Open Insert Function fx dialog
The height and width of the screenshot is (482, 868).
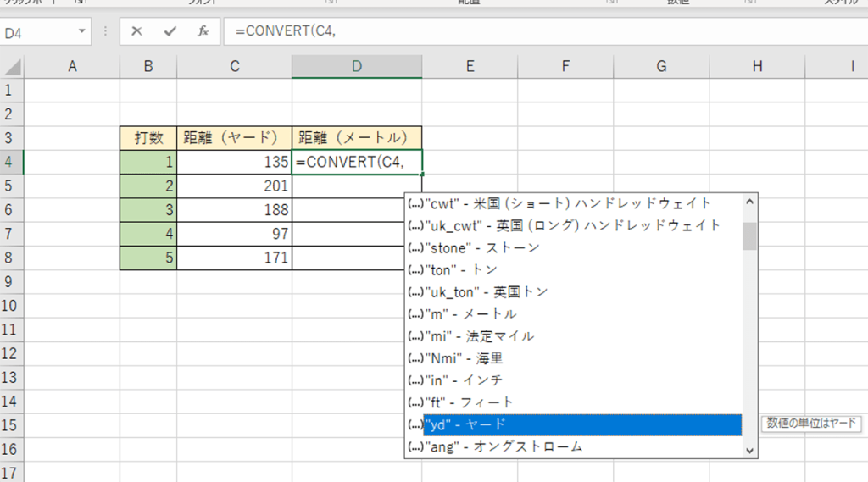coord(203,31)
